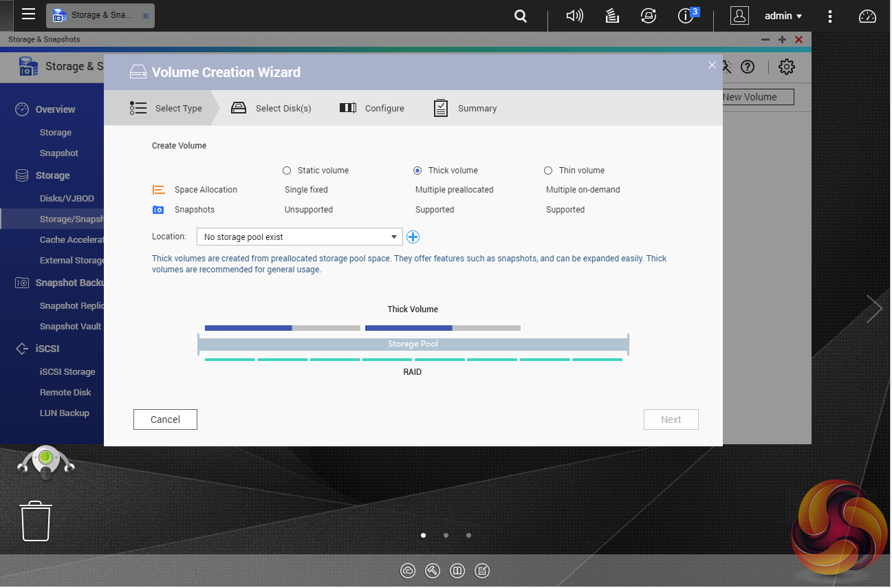Select the Static volume radio button

pos(287,171)
